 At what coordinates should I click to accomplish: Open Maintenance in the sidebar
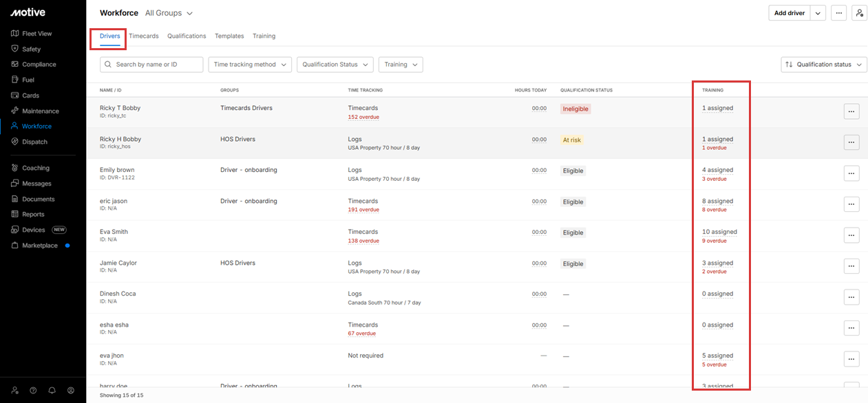pos(40,111)
